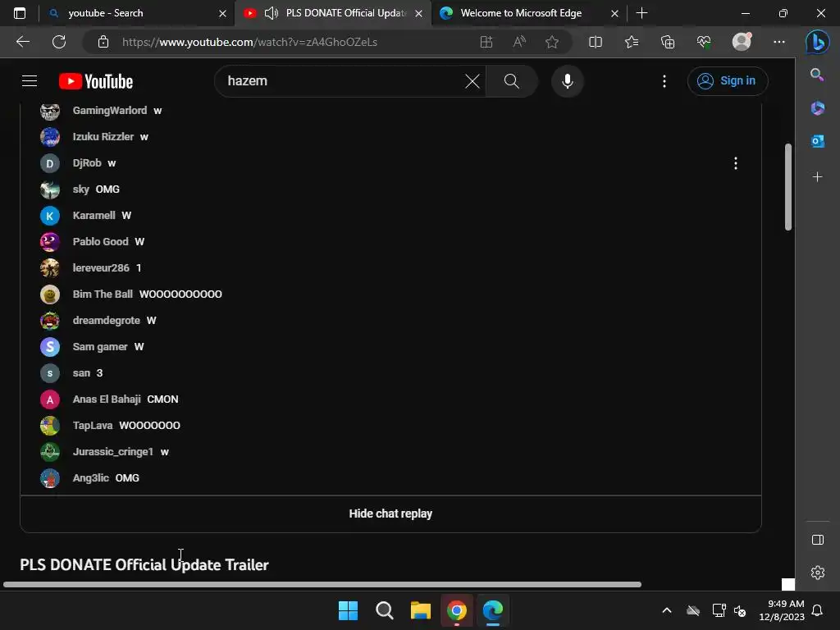Click Izuku Rizzler's chat message
Viewport: 840px width, 630px height.
pyautogui.click(x=144, y=137)
